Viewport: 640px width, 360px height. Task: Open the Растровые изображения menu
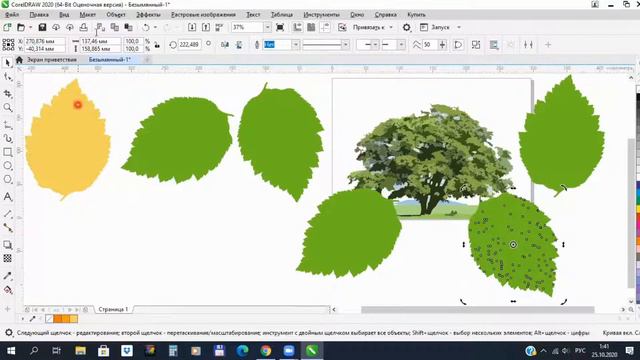tap(203, 15)
